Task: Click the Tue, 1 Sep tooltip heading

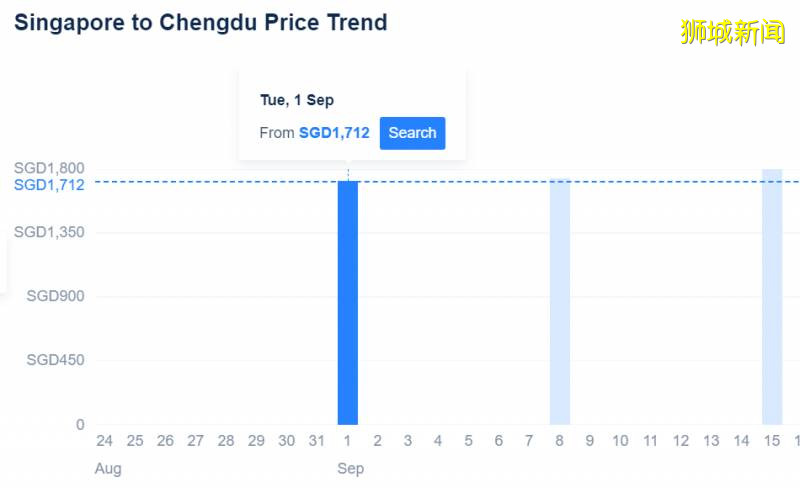Action: [296, 100]
